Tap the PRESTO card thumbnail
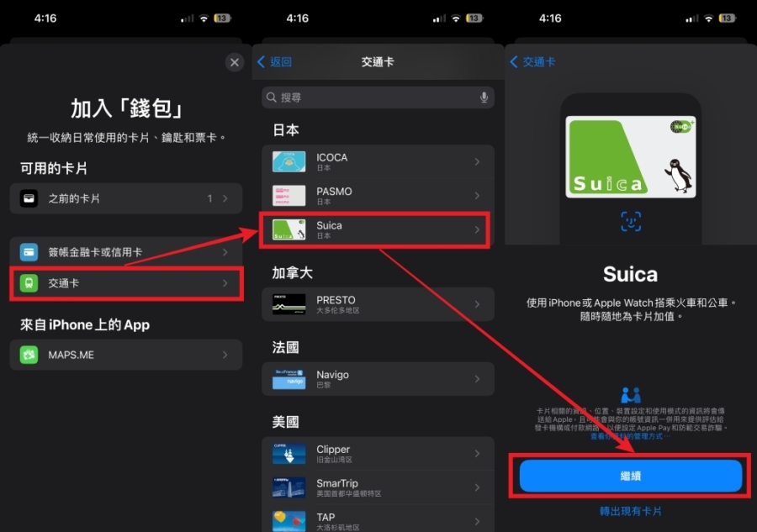 pos(289,304)
